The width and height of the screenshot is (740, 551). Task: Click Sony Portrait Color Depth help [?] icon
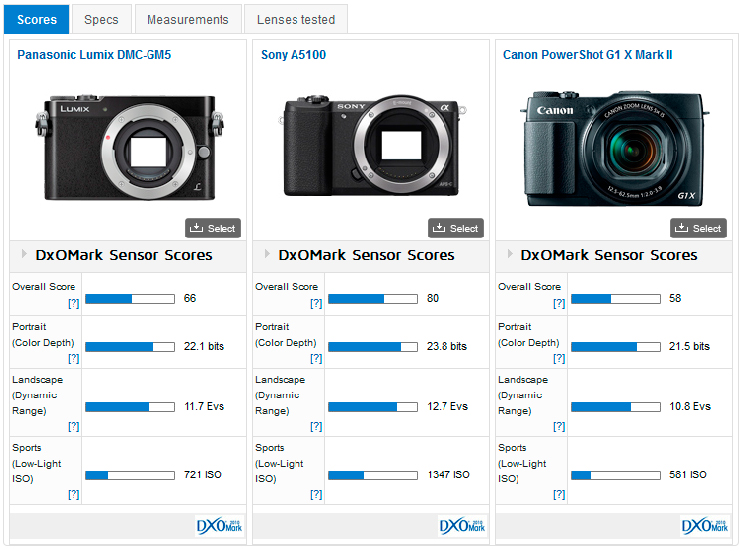tap(316, 358)
